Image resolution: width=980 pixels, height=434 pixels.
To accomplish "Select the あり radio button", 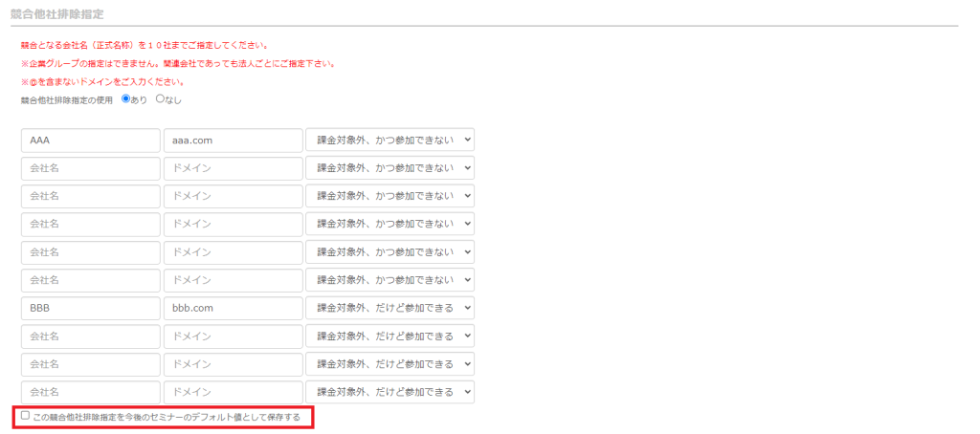I will click(x=125, y=98).
